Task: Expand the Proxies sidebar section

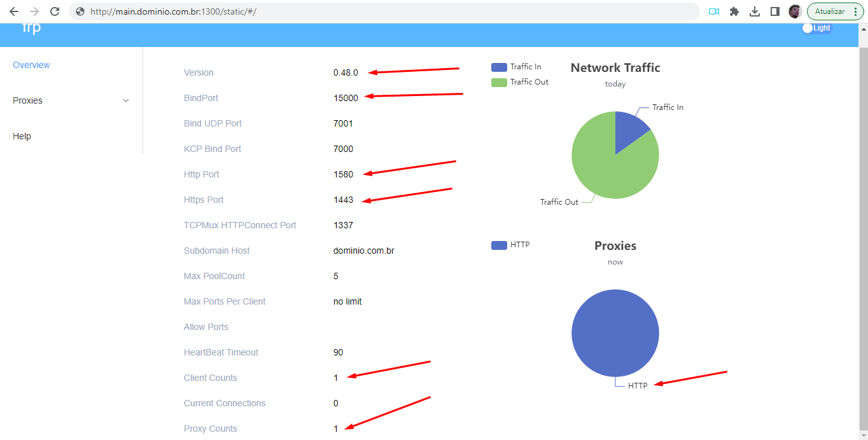Action: point(69,100)
